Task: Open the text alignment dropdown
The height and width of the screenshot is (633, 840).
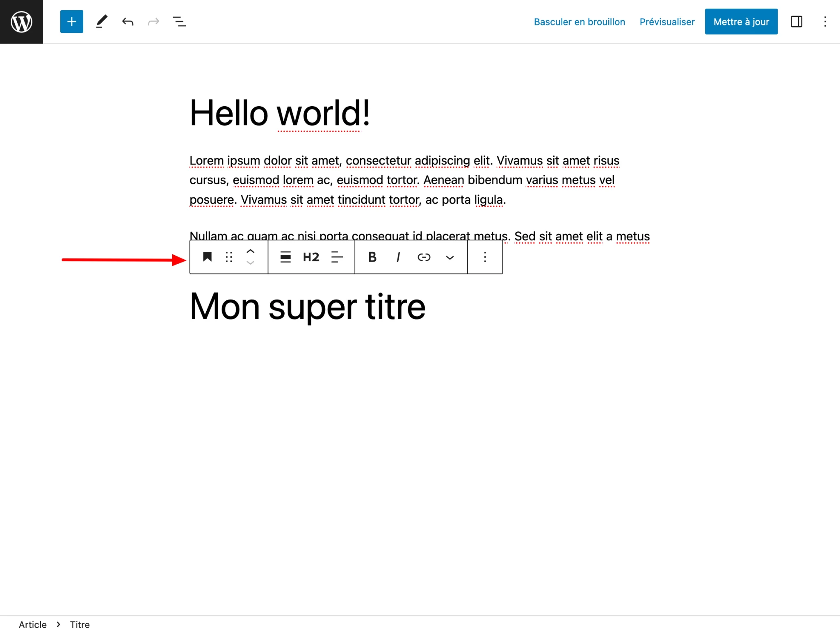Action: coord(337,257)
